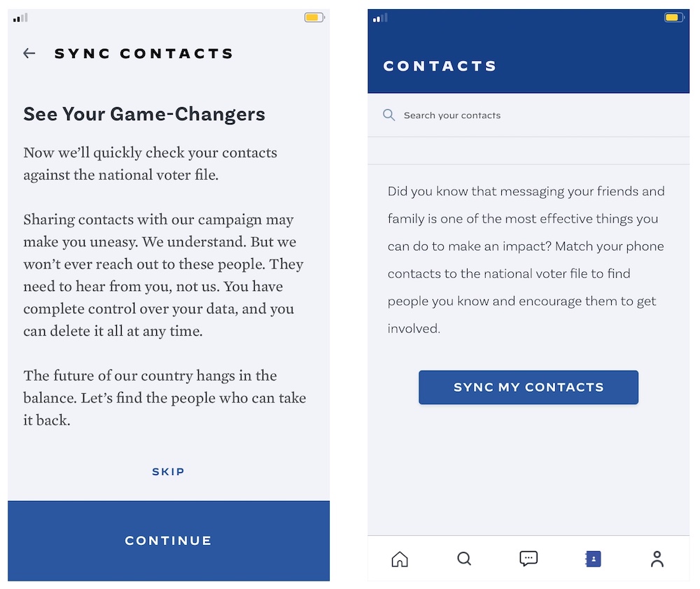Viewport: 700px width, 589px height.
Task: Tap the Skip link
Action: pos(169,472)
